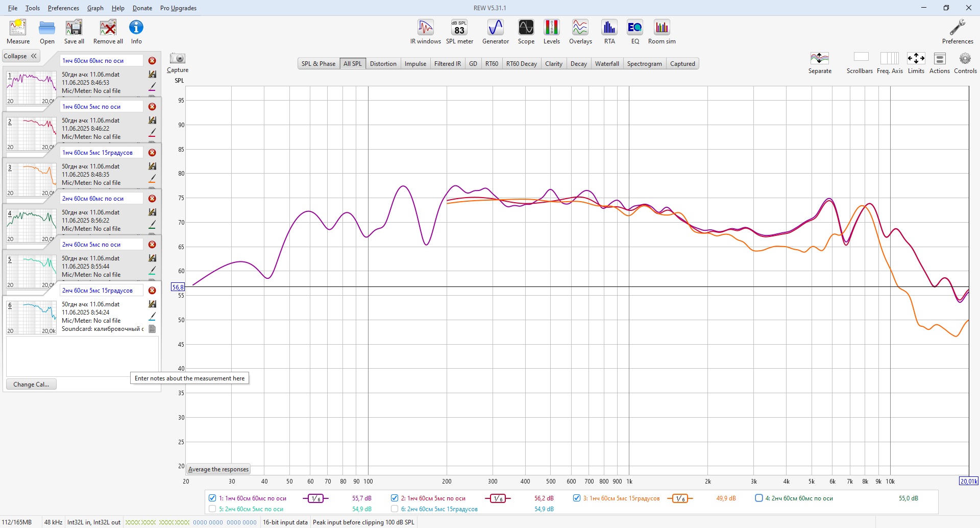980x528 pixels.
Task: Remove measurement '1нч 60см 60мс по оси'
Action: 152,61
